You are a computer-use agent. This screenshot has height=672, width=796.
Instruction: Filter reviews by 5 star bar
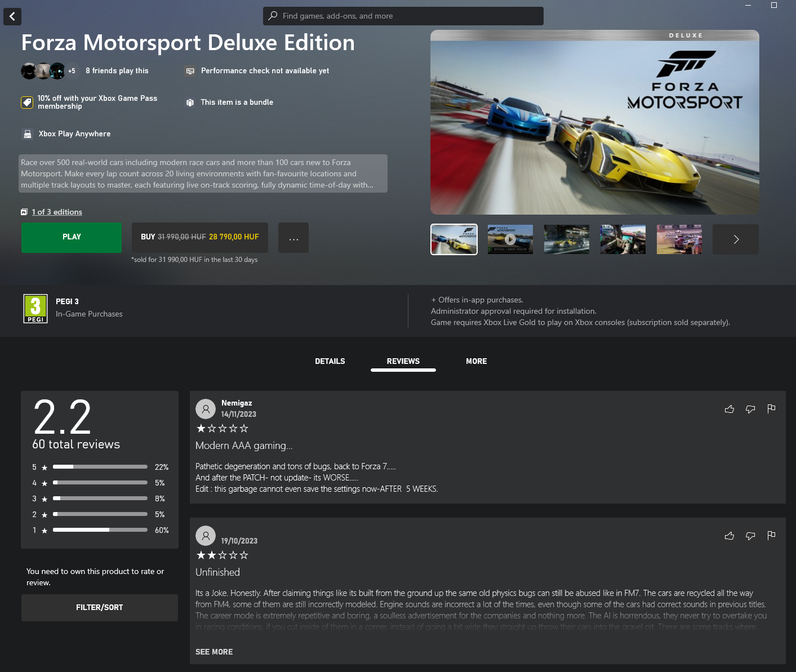point(100,467)
